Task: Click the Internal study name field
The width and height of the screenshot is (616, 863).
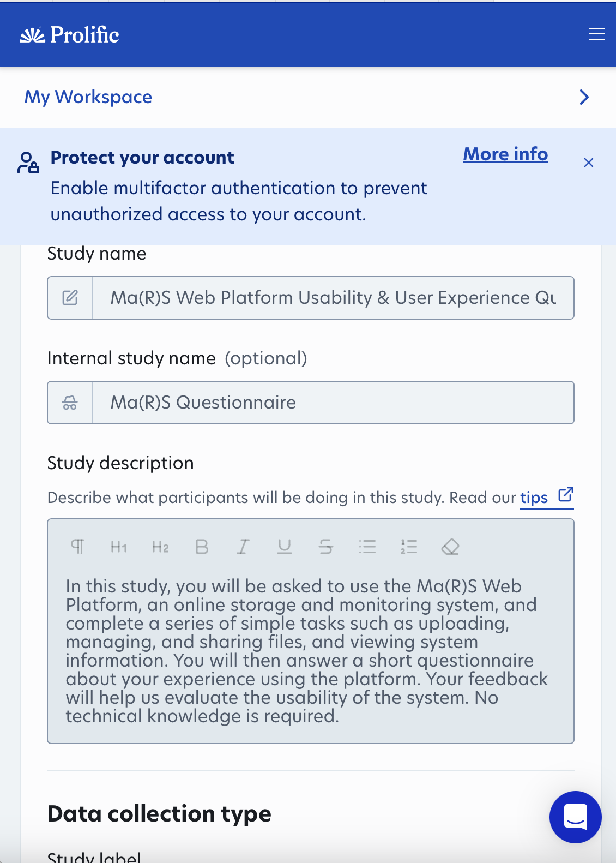Action: [333, 403]
